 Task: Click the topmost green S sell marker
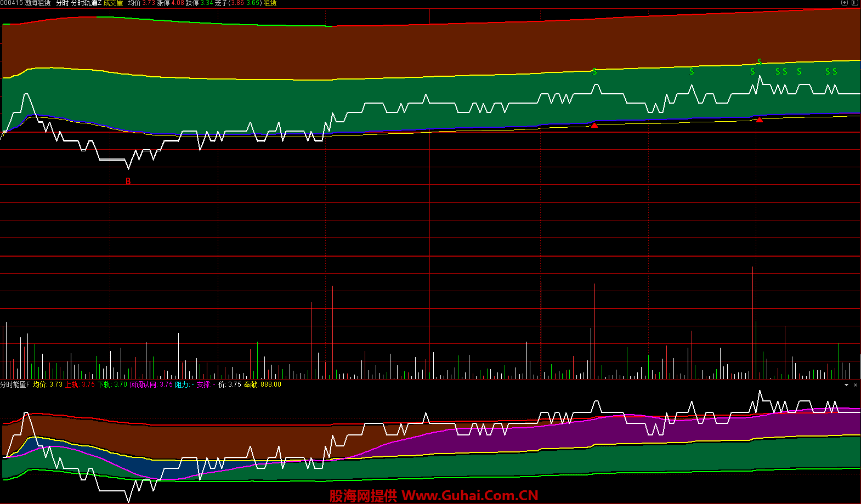tap(760, 62)
